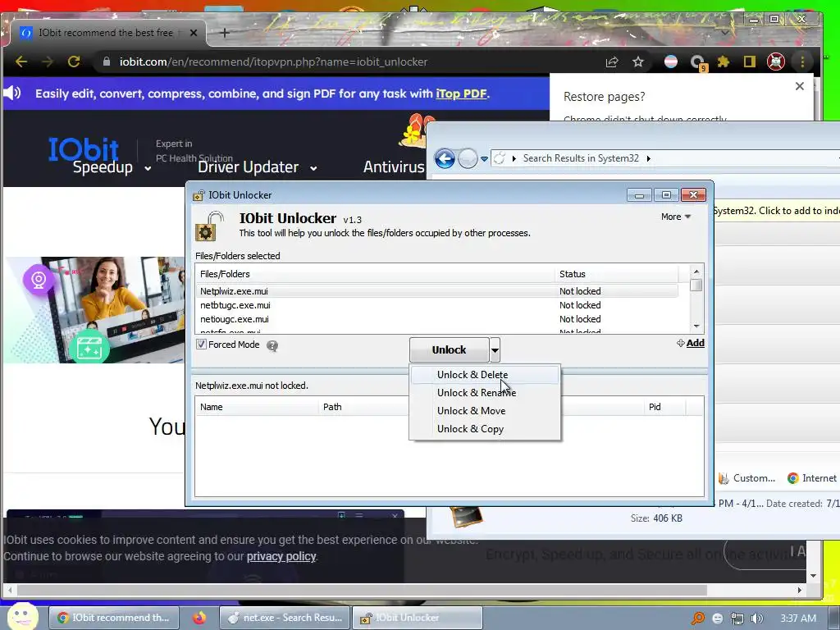This screenshot has width=840, height=630.
Task: Open Chrome extensions puzzle icon
Action: coord(724,62)
